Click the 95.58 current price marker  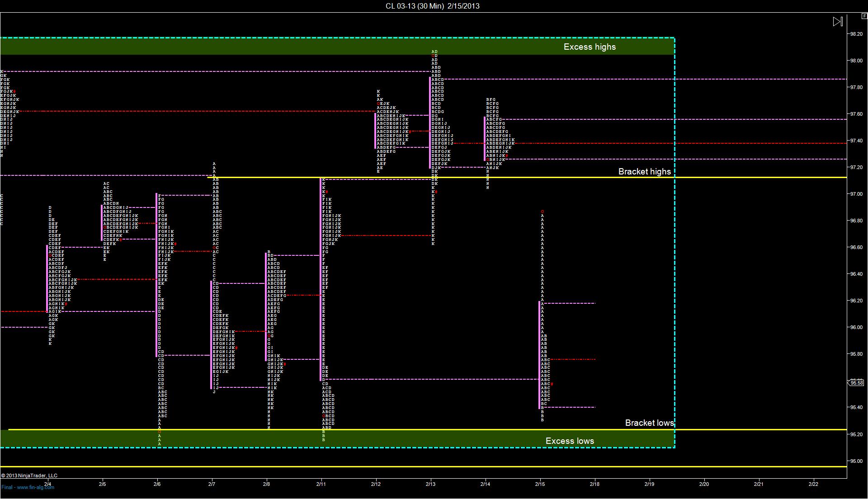[x=857, y=383]
